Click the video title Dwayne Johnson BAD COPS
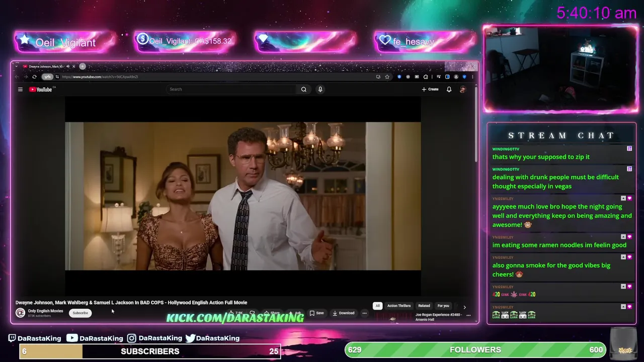This screenshot has height=362, width=644. coord(131,303)
